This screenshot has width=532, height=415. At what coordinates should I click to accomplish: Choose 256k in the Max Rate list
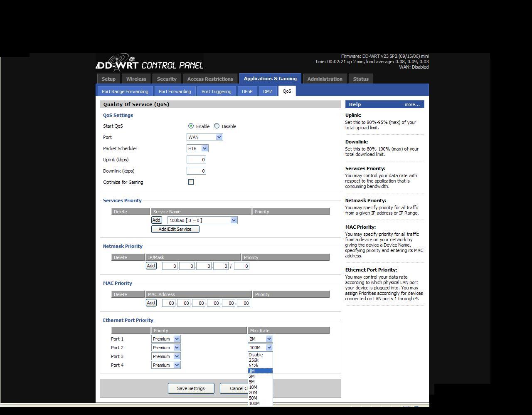click(x=260, y=360)
